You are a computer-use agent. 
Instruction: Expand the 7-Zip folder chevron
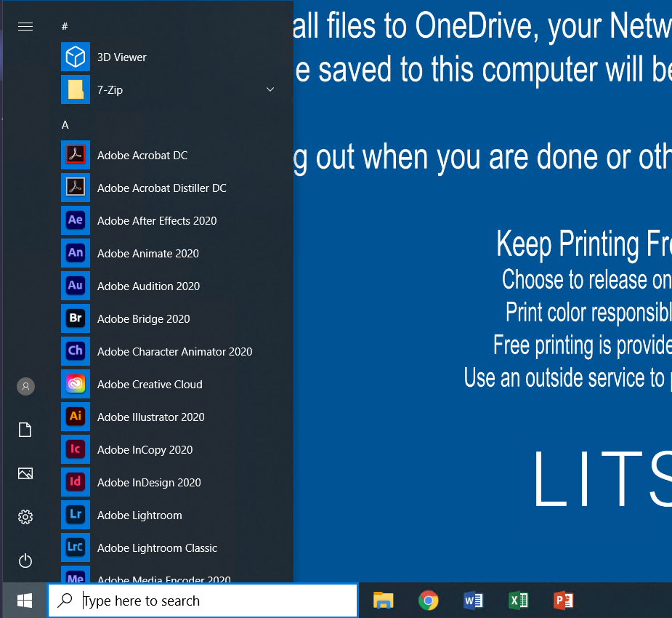tap(270, 89)
